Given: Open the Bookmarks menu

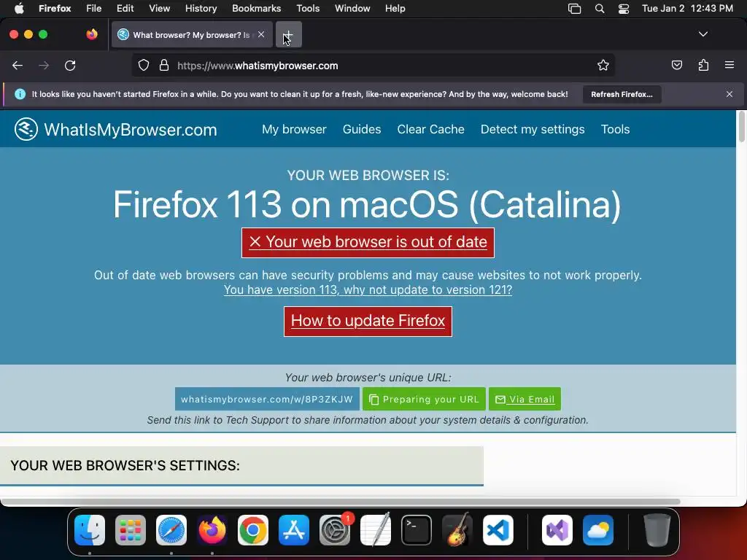Looking at the screenshot, I should click(256, 9).
